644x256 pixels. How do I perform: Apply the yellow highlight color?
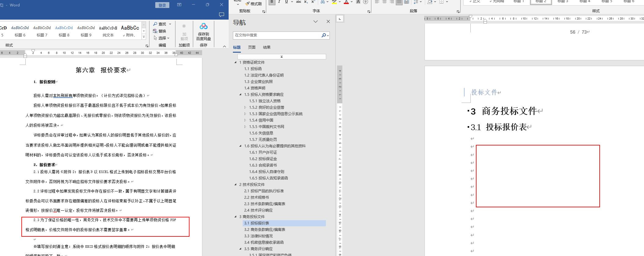(x=334, y=2)
